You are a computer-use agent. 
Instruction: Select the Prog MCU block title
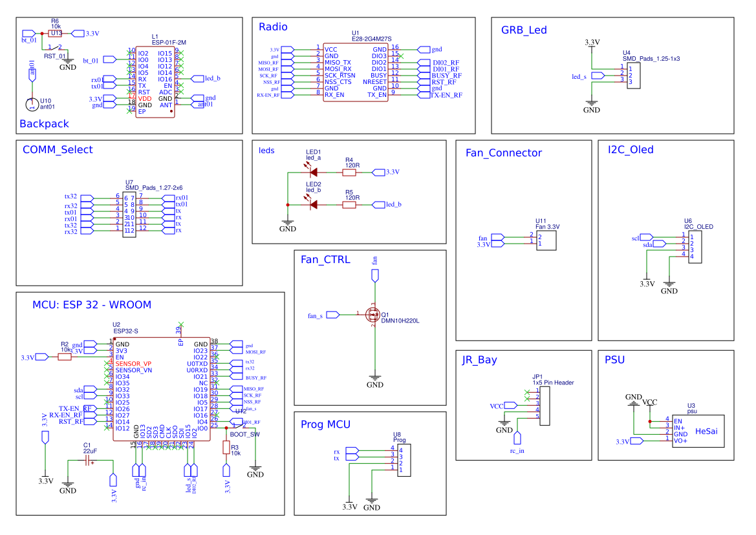click(x=325, y=425)
